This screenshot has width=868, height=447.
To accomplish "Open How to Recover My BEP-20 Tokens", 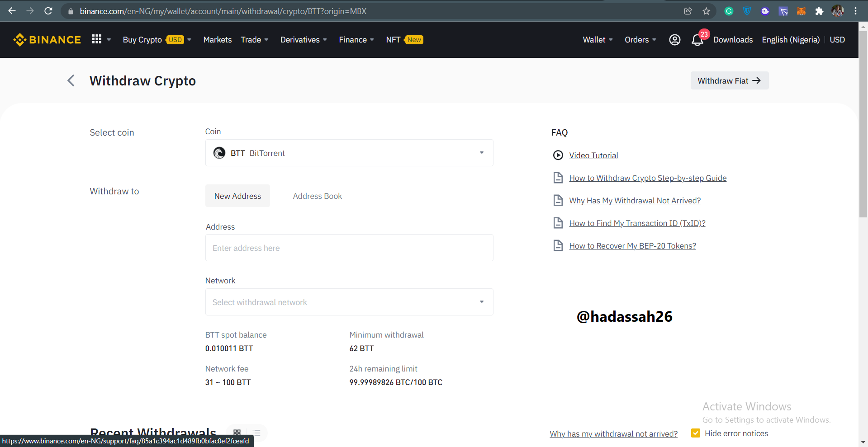I will click(x=632, y=245).
